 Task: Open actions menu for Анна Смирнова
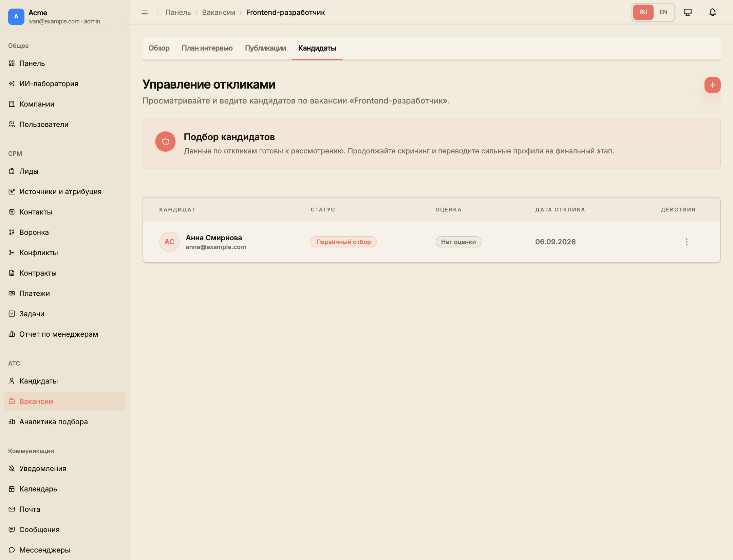(687, 242)
